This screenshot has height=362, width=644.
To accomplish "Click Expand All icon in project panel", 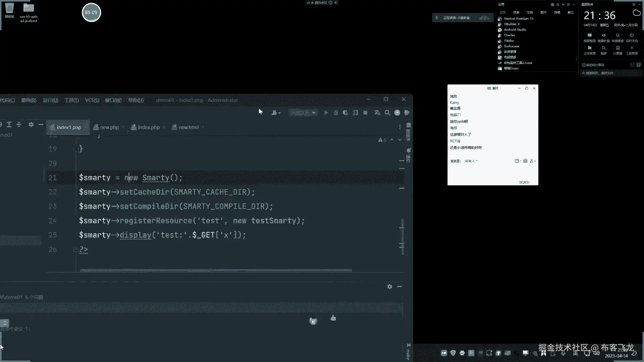I will (x=9, y=125).
